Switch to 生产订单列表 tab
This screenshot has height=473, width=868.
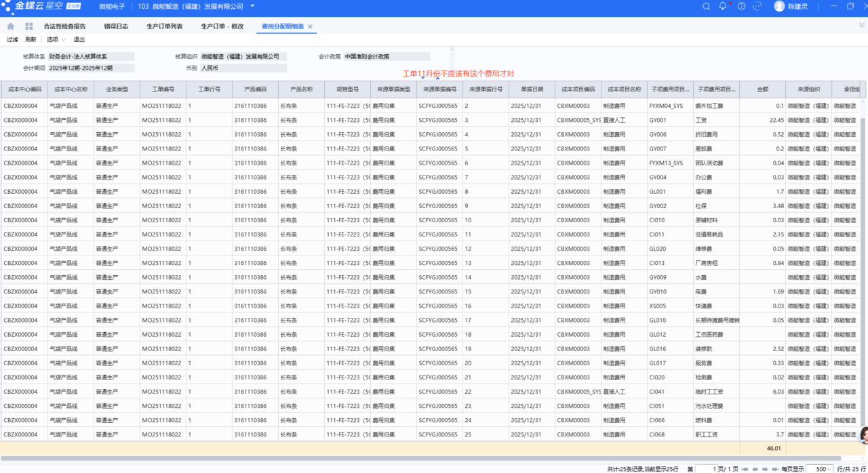164,26
